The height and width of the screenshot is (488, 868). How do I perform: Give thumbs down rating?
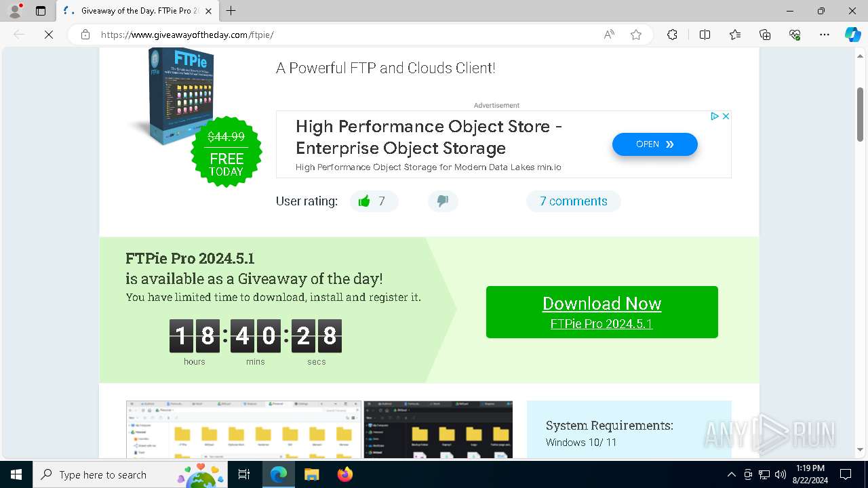pos(443,201)
